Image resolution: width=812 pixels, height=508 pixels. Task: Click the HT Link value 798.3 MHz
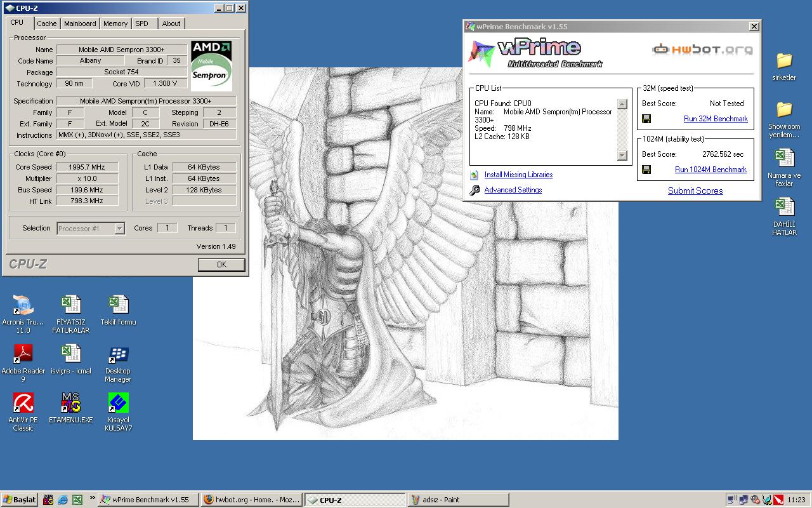pyautogui.click(x=86, y=201)
